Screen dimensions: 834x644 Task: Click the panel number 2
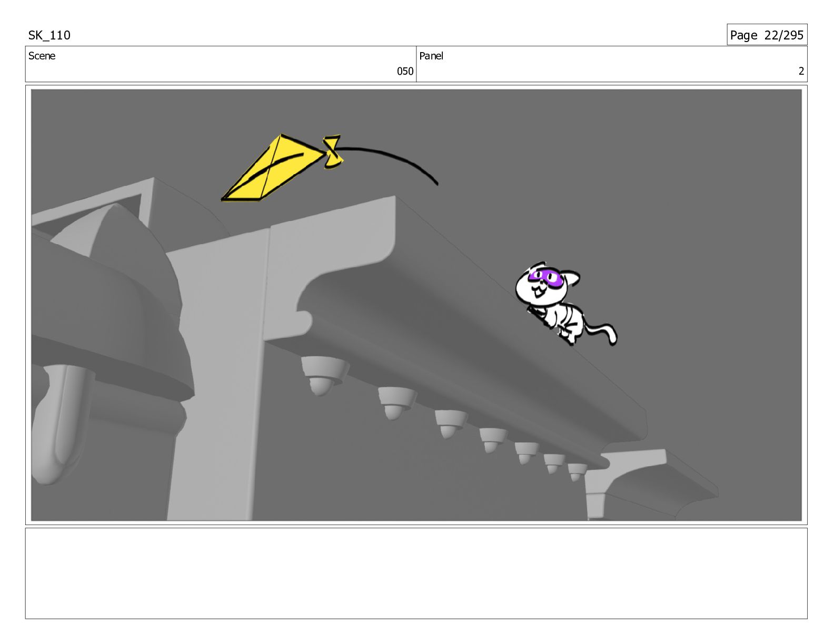801,71
